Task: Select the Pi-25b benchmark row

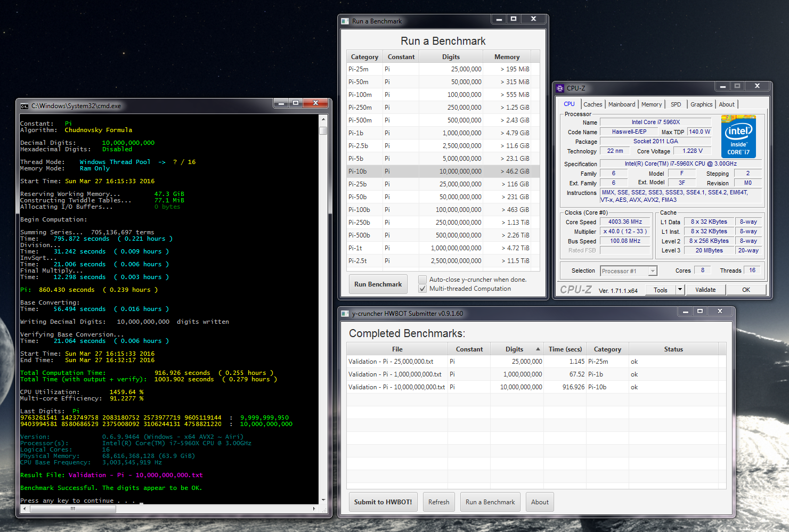Action: [443, 184]
